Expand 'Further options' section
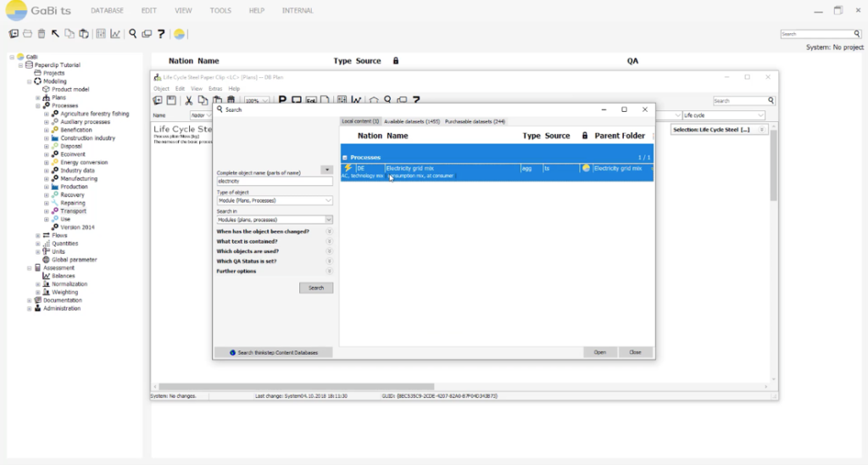The width and height of the screenshot is (868, 465). [x=329, y=271]
